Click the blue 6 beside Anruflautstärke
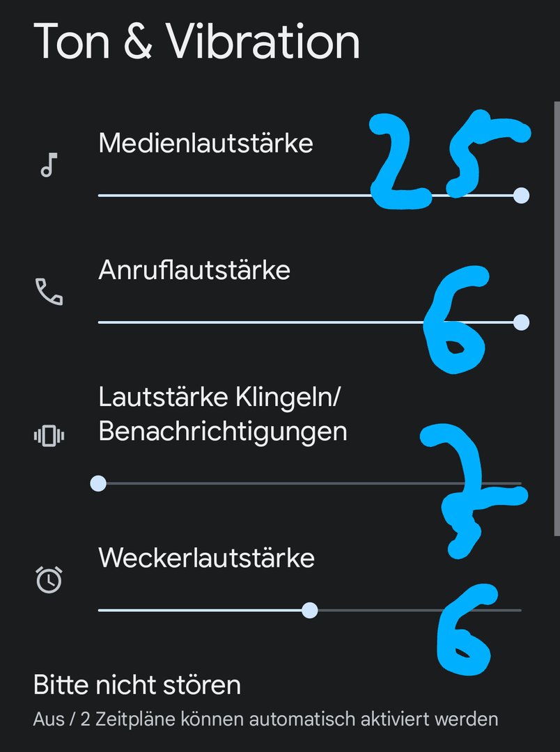Viewport: 560px width, 752px height. [457, 322]
